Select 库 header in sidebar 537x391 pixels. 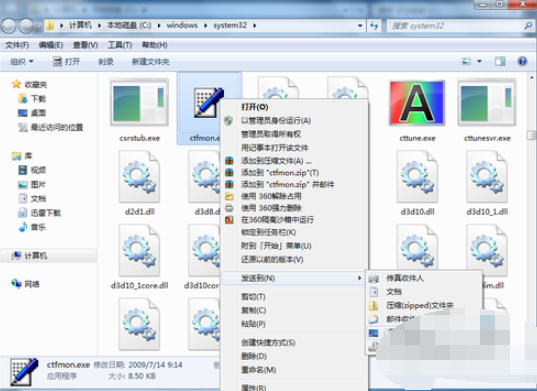point(22,156)
